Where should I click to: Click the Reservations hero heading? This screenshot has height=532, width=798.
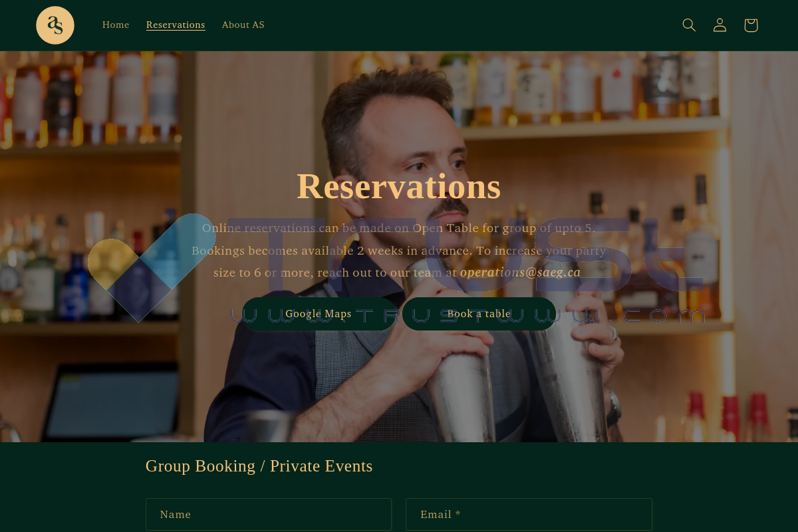tap(399, 186)
